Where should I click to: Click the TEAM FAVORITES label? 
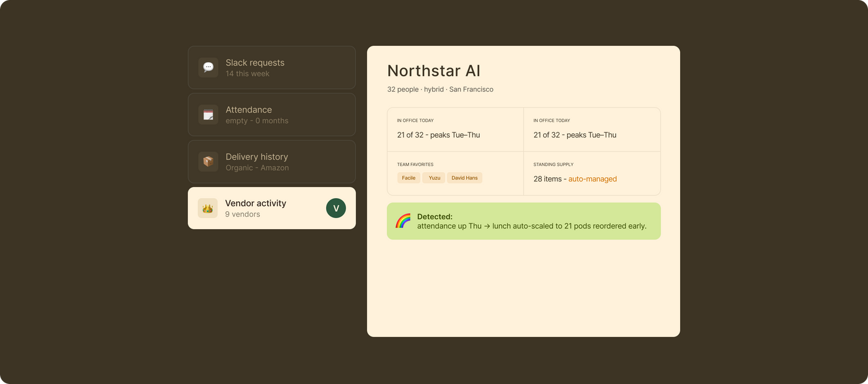coord(415,165)
